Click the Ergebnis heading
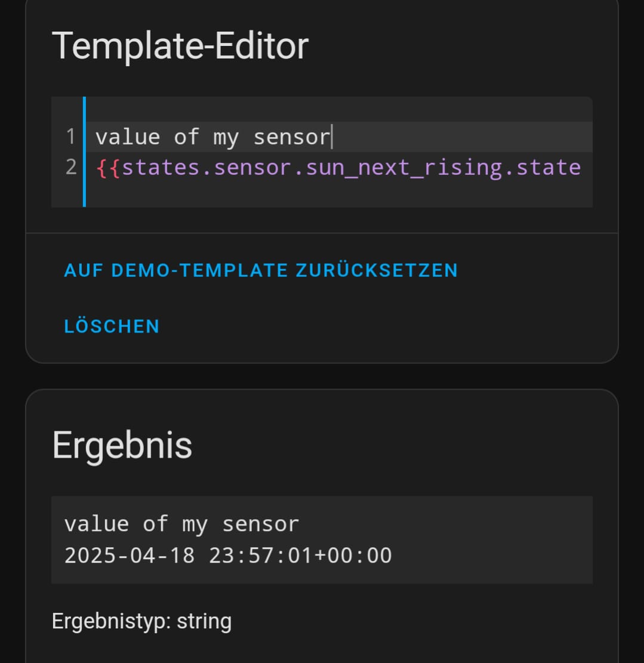Screen dimensions: 644x663 (x=122, y=445)
